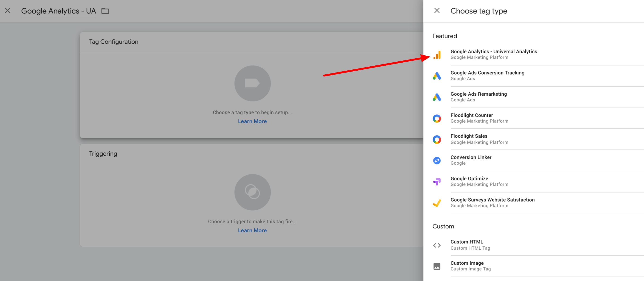Click the Custom HTML code brackets icon
644x281 pixels.
437,245
